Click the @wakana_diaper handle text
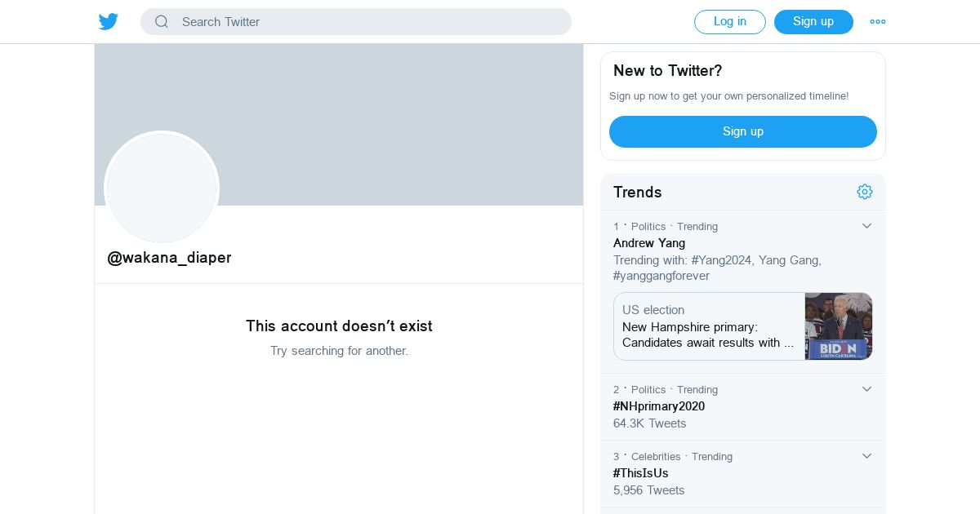980x514 pixels. (x=169, y=258)
